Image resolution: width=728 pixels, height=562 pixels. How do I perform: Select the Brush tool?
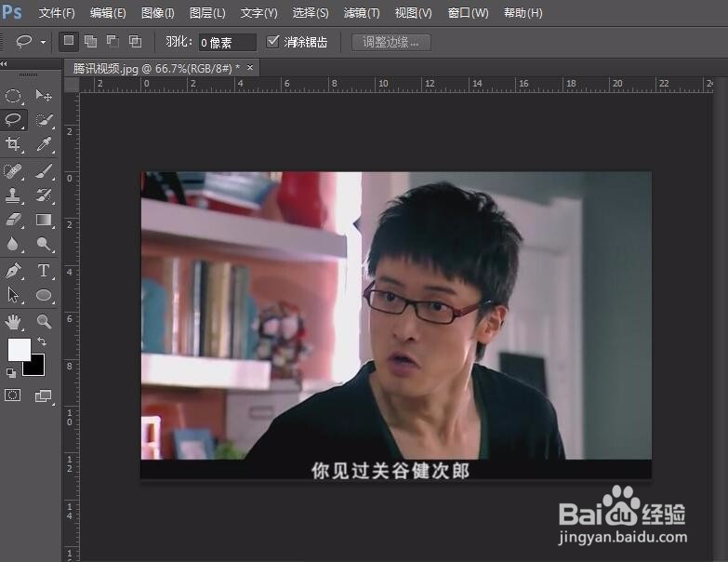(x=44, y=171)
